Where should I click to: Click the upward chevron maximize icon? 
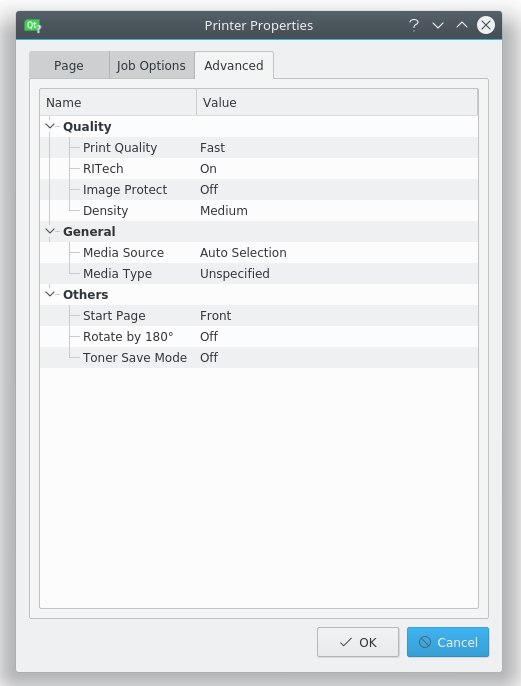tap(462, 25)
